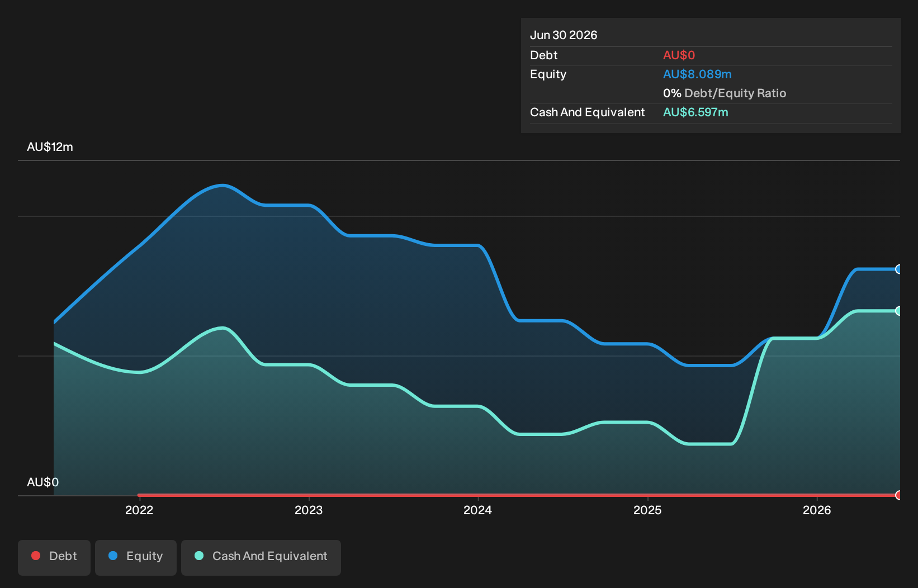Screen dimensions: 918x588
Task: Click the teal Cash endpoint marker
Action: pos(898,311)
